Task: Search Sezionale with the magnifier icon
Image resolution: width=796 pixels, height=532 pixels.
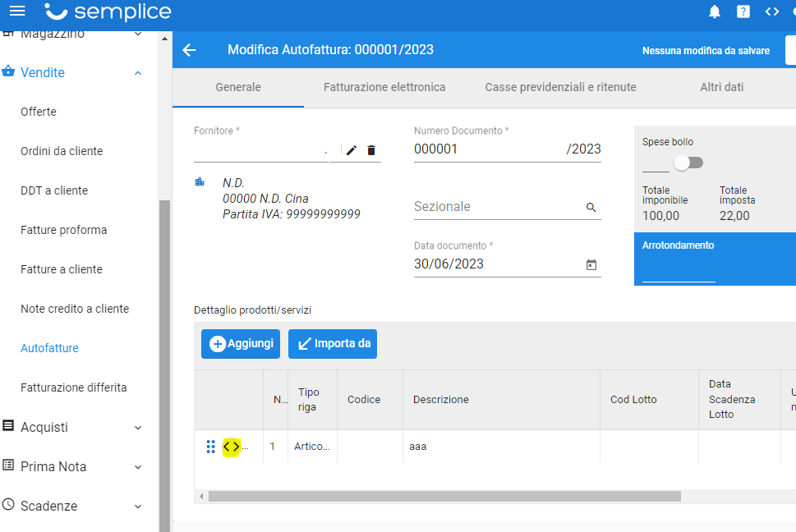Action: tap(591, 207)
